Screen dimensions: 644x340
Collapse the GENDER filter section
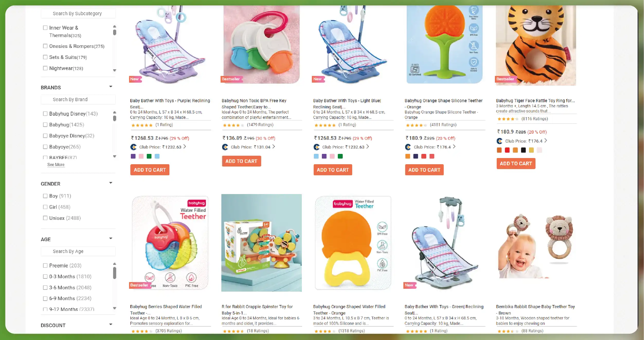pyautogui.click(x=111, y=183)
